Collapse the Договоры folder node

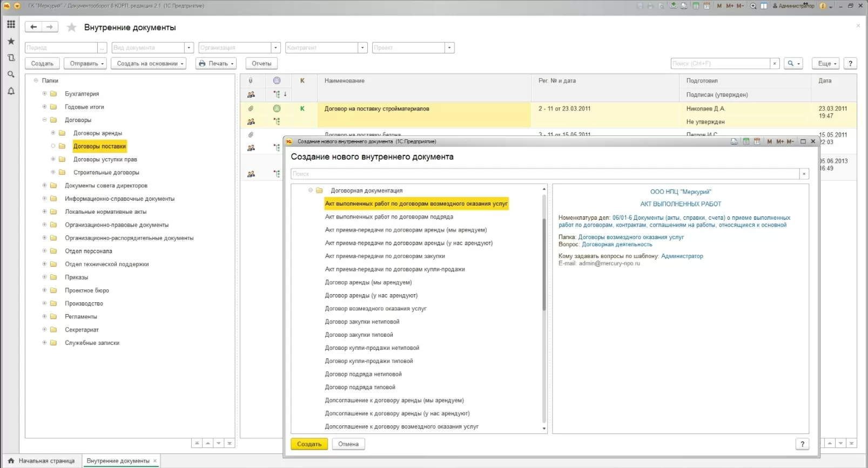pyautogui.click(x=45, y=120)
